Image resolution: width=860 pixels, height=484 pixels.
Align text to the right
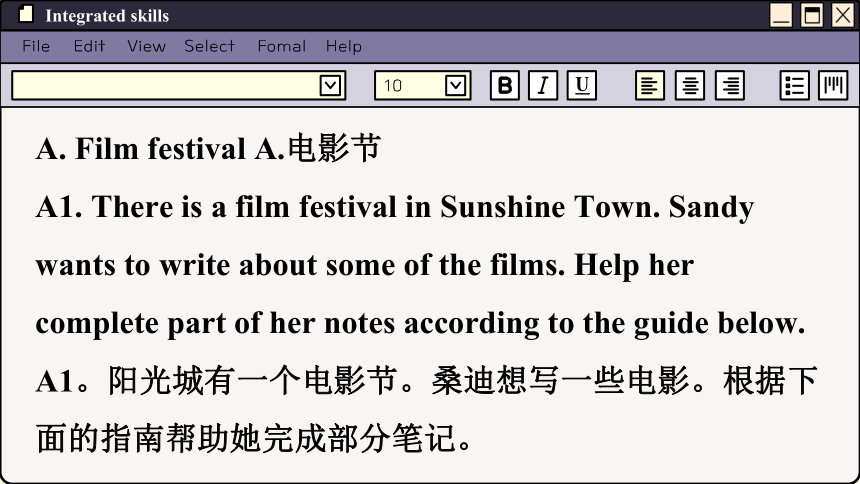click(x=730, y=86)
